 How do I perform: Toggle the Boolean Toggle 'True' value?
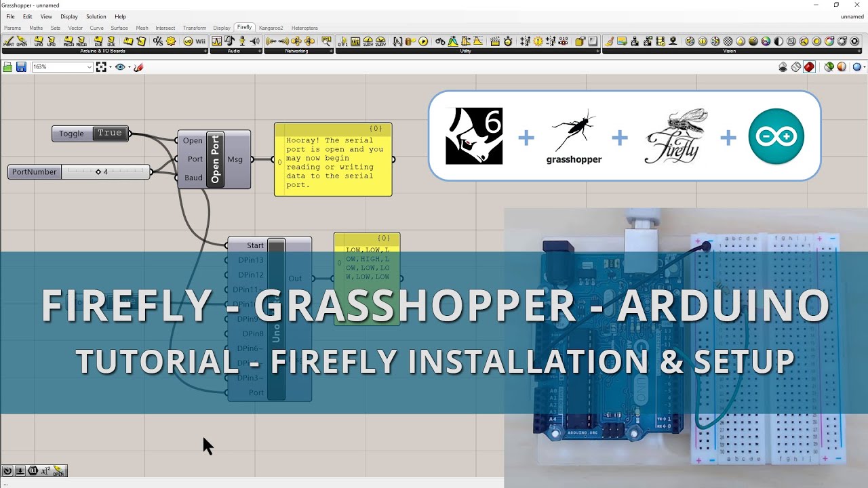[109, 134]
